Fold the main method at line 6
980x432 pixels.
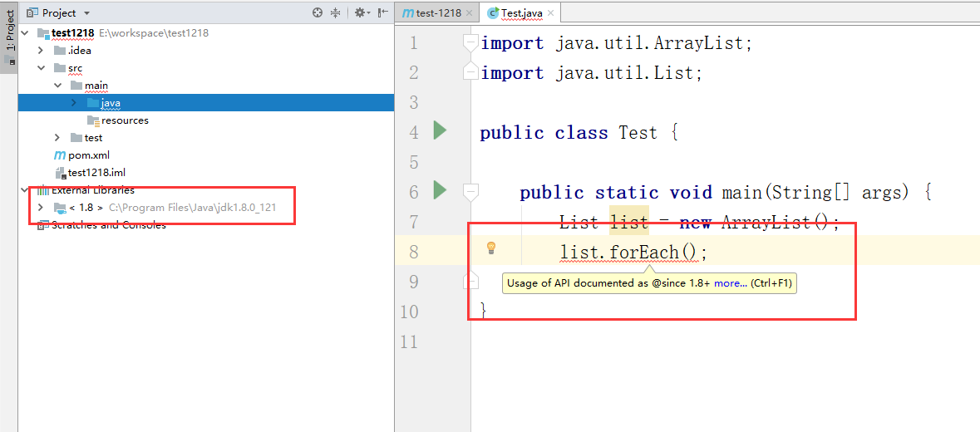470,190
